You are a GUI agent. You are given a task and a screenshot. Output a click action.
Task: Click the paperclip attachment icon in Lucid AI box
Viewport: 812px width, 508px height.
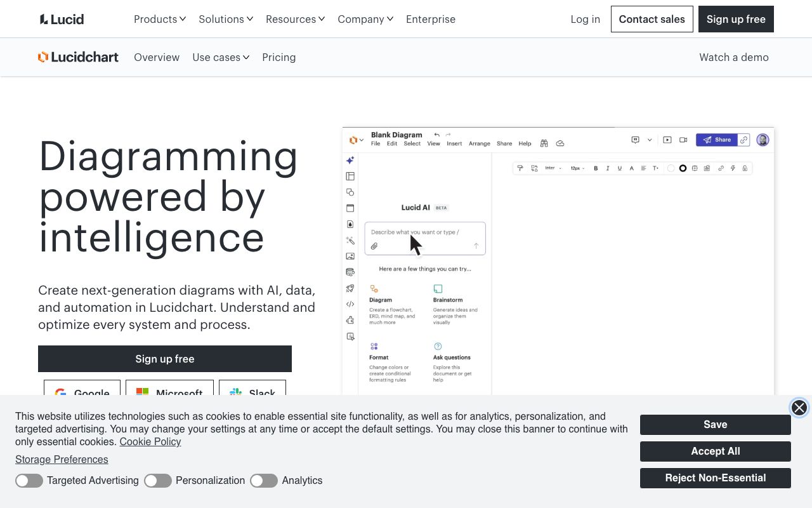[x=374, y=246]
